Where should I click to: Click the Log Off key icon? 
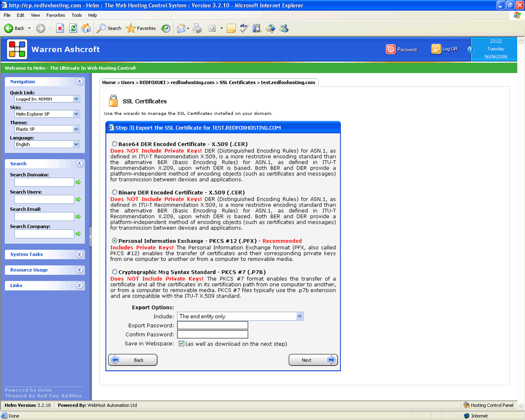point(436,49)
